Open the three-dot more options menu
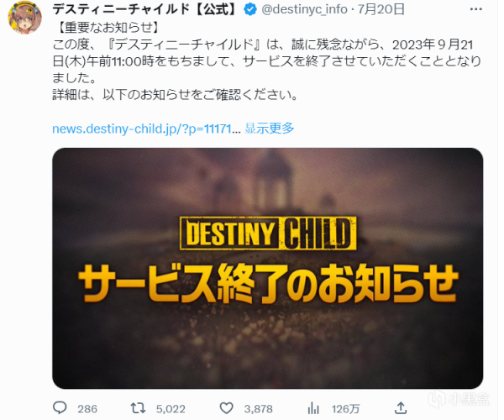 [476, 9]
